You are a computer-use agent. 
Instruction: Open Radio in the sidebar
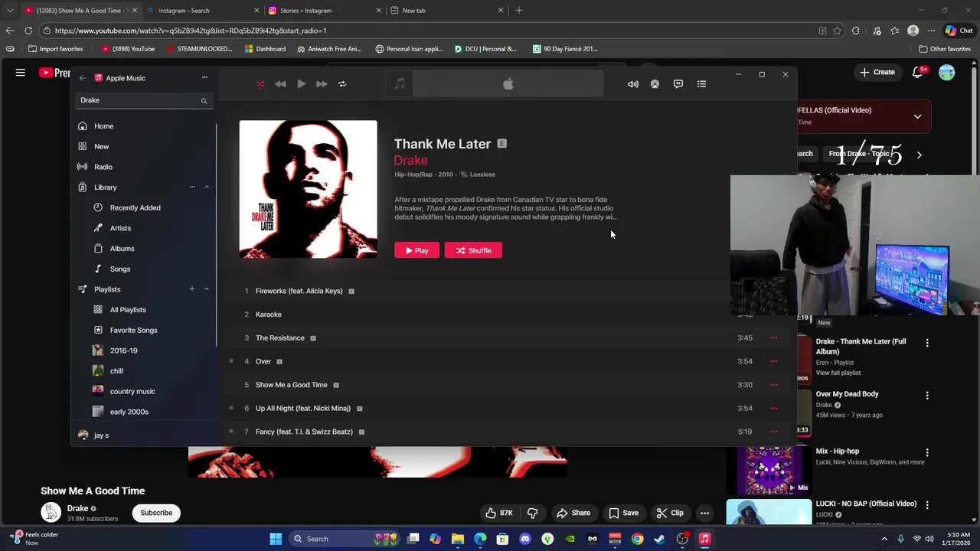click(x=103, y=167)
